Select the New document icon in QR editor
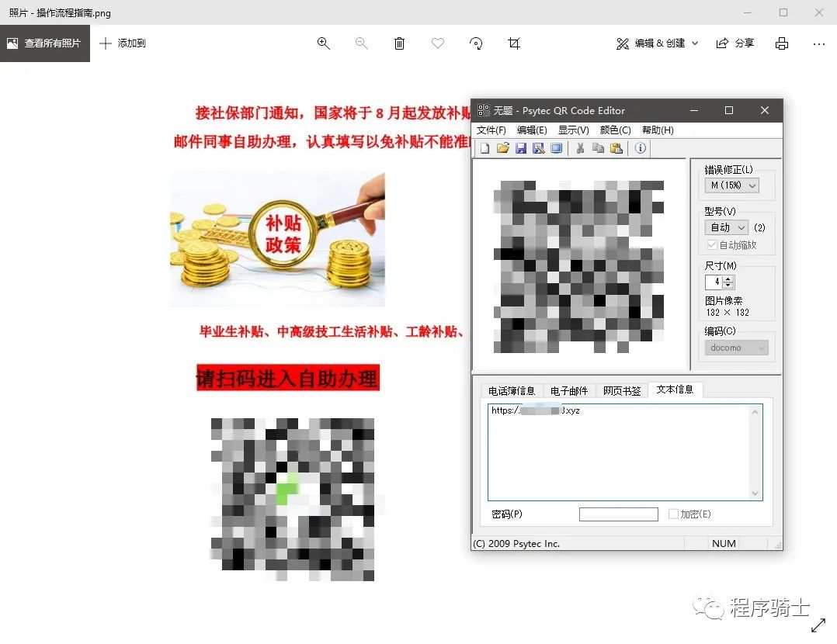Screen dimensions: 837x644 tap(484, 148)
